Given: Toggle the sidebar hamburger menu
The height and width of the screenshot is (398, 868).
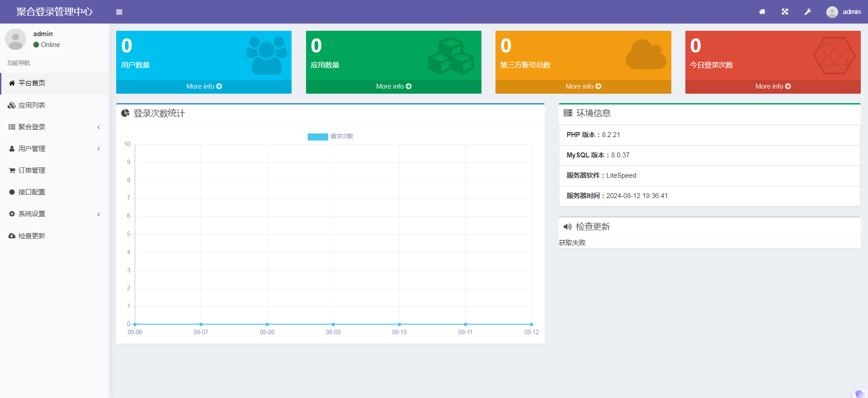Looking at the screenshot, I should pyautogui.click(x=119, y=12).
